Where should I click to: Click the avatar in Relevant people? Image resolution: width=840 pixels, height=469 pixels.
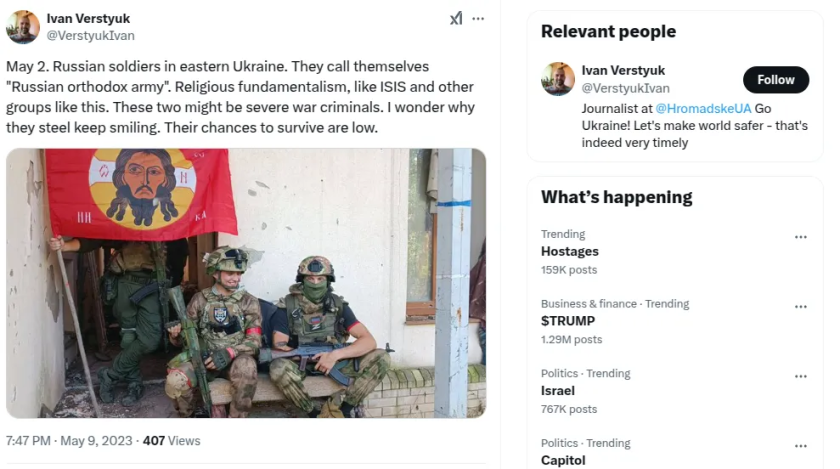558,79
